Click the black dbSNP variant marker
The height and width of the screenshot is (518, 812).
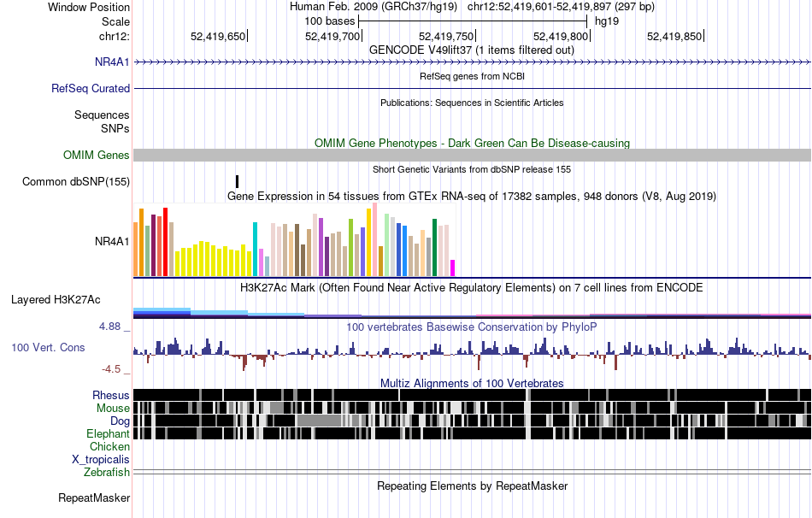[x=237, y=181]
